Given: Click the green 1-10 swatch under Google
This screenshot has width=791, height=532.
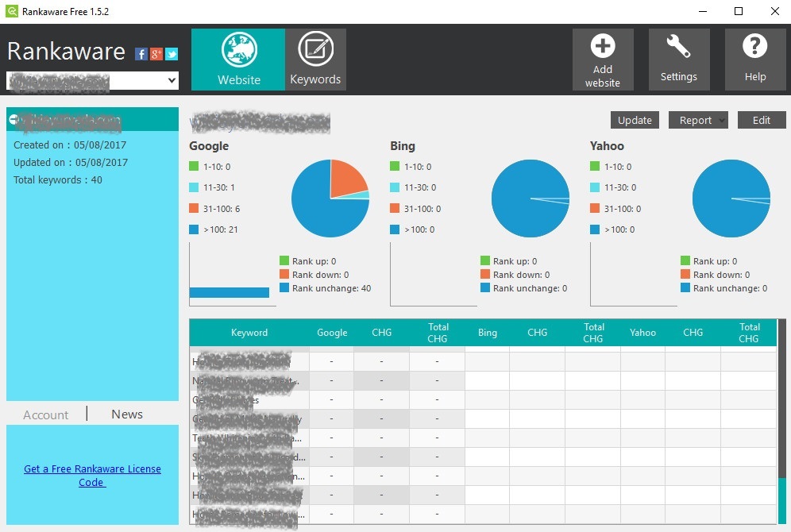Looking at the screenshot, I should (194, 166).
